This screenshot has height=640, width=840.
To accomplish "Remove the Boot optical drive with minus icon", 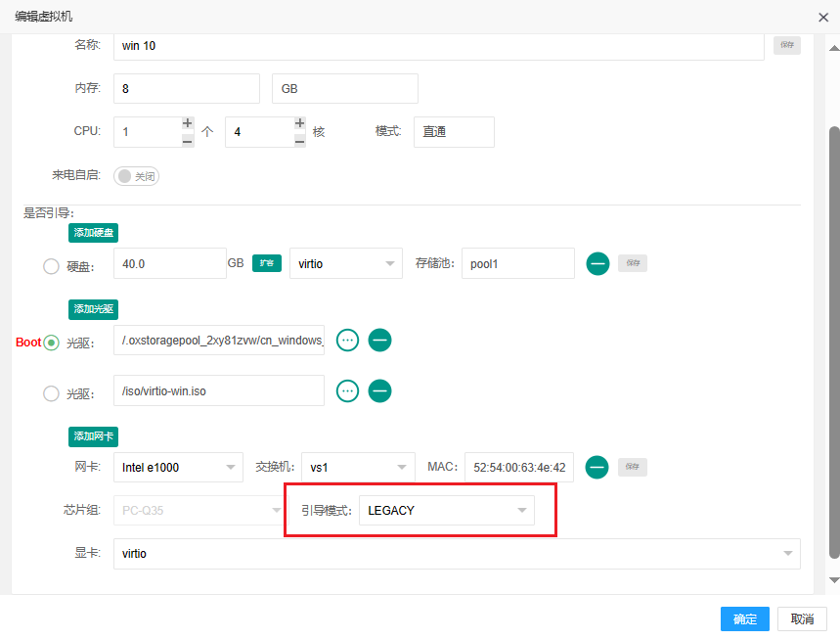I will pyautogui.click(x=379, y=341).
